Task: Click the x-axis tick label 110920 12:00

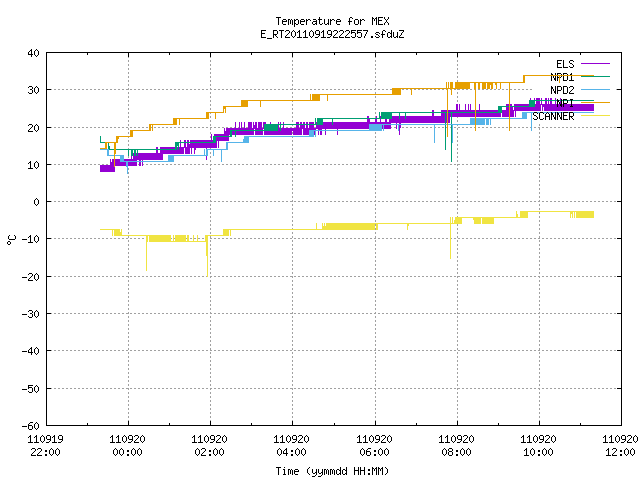Action: pyautogui.click(x=620, y=446)
